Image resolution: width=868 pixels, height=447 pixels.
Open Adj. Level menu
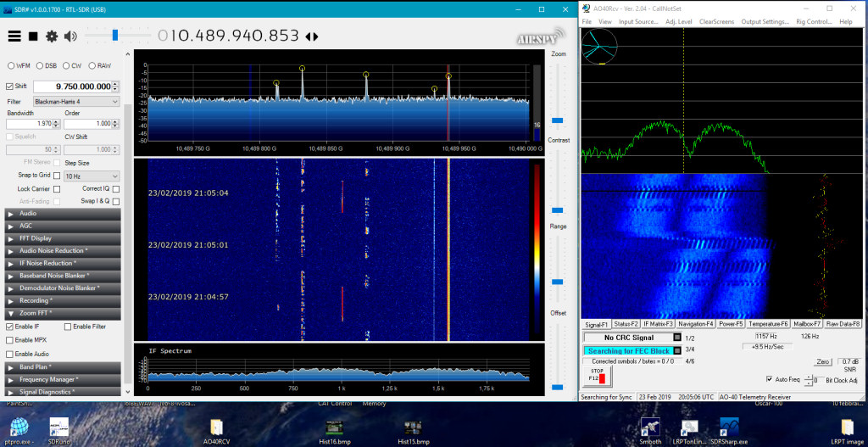(679, 21)
